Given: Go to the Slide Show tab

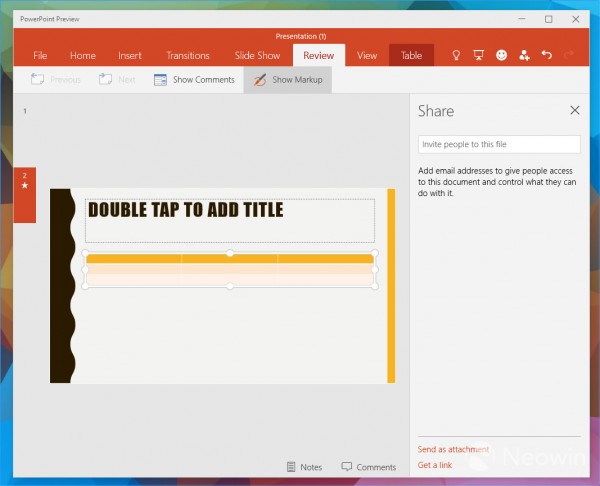Looking at the screenshot, I should coord(257,56).
